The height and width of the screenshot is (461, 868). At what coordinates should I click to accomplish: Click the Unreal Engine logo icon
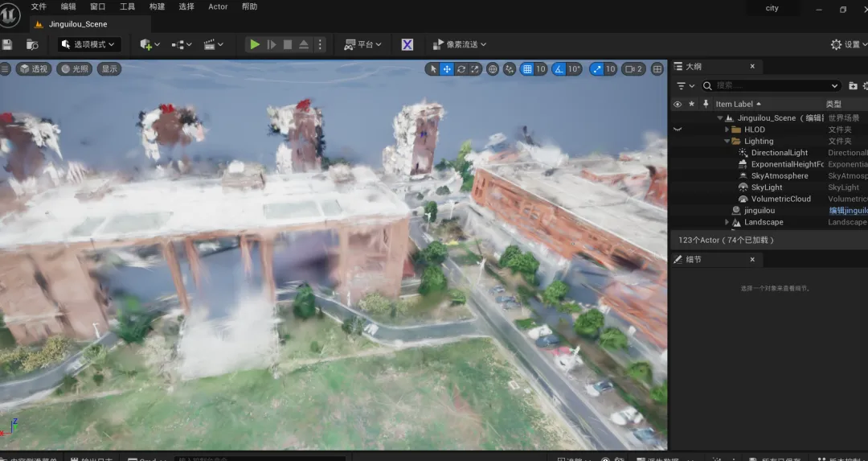[x=8, y=14]
